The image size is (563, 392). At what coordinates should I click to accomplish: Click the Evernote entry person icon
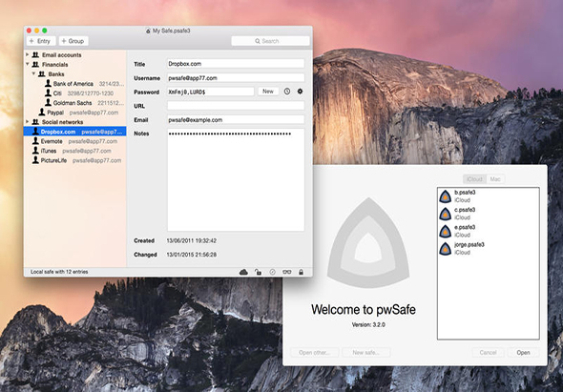click(x=35, y=141)
